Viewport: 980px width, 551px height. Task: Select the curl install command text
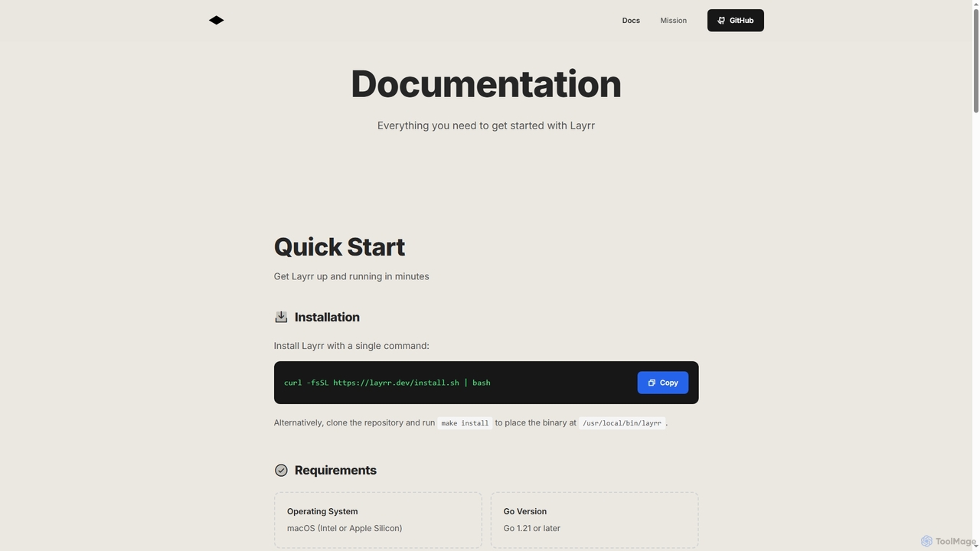coord(387,383)
